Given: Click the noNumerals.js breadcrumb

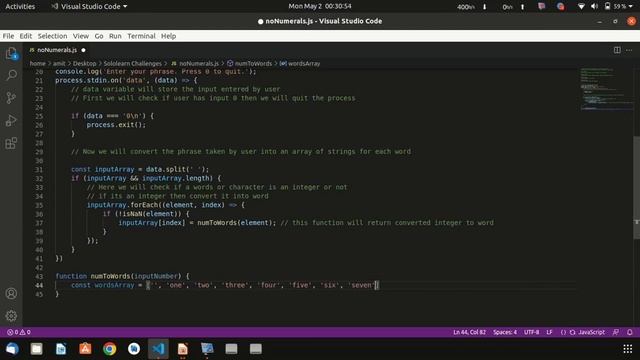Looking at the screenshot, I should [199, 64].
